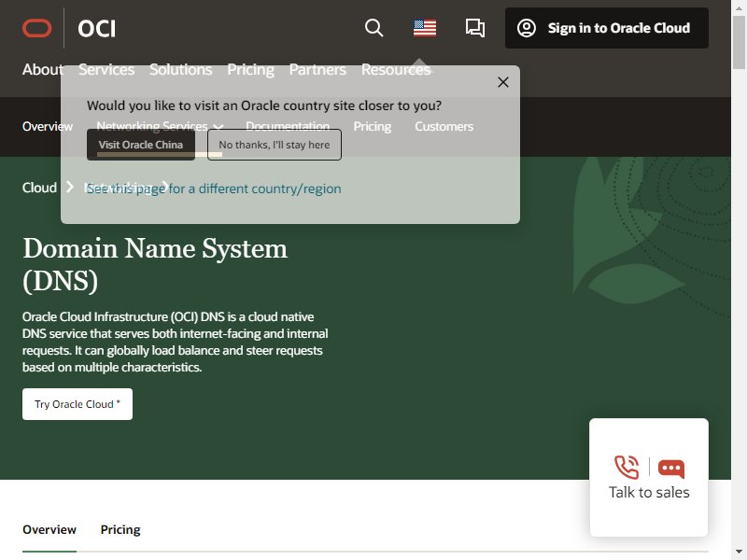The width and height of the screenshot is (747, 560).
Task: Open the site search magnifier
Action: click(374, 28)
